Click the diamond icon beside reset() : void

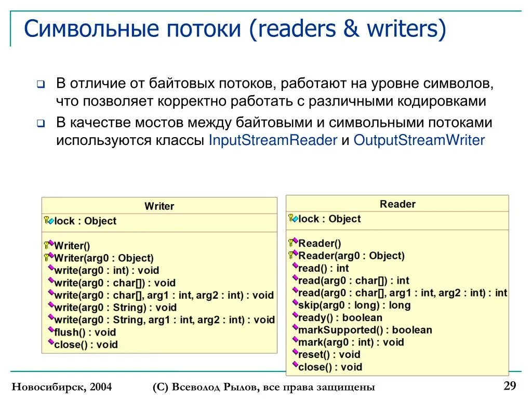(296, 354)
